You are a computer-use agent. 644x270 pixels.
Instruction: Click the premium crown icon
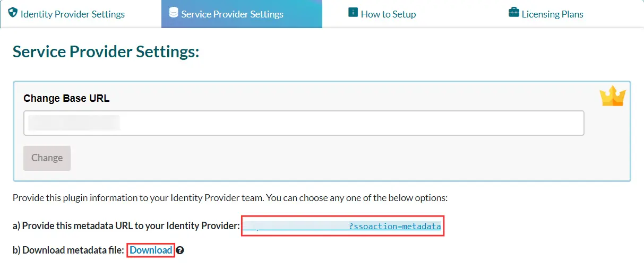pos(613,97)
